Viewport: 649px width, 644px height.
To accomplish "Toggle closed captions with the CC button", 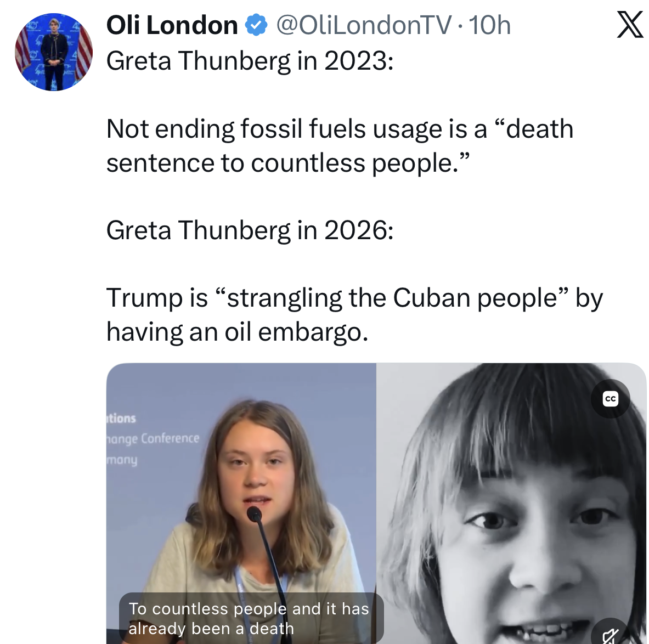I will 610,399.
